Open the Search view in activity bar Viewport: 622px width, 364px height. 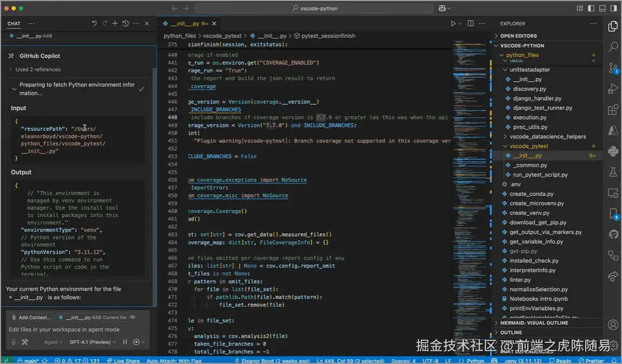click(x=613, y=47)
